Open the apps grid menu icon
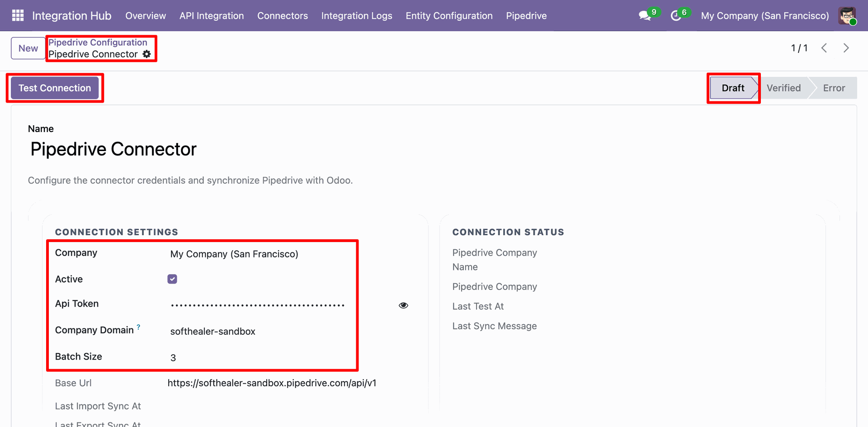The height and width of the screenshot is (427, 868). pos(18,15)
